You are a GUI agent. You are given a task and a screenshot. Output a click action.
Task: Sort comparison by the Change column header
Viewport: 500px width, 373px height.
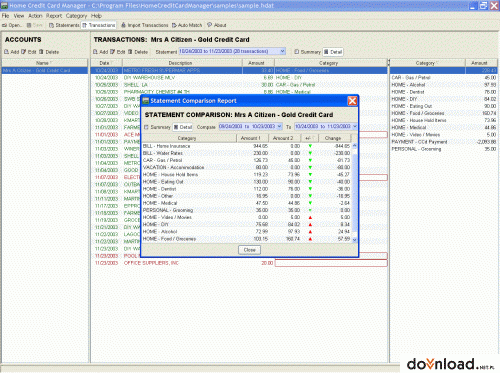pos(334,138)
